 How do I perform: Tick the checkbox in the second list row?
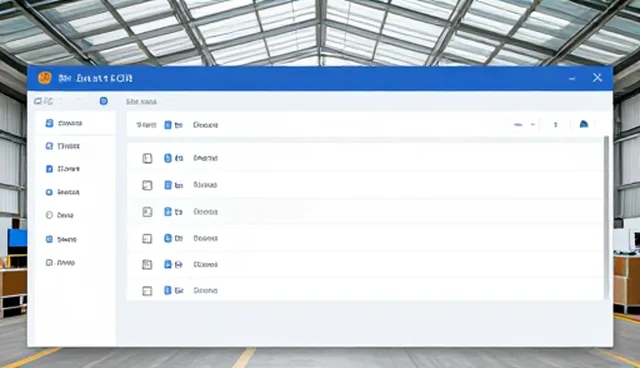pos(147,186)
